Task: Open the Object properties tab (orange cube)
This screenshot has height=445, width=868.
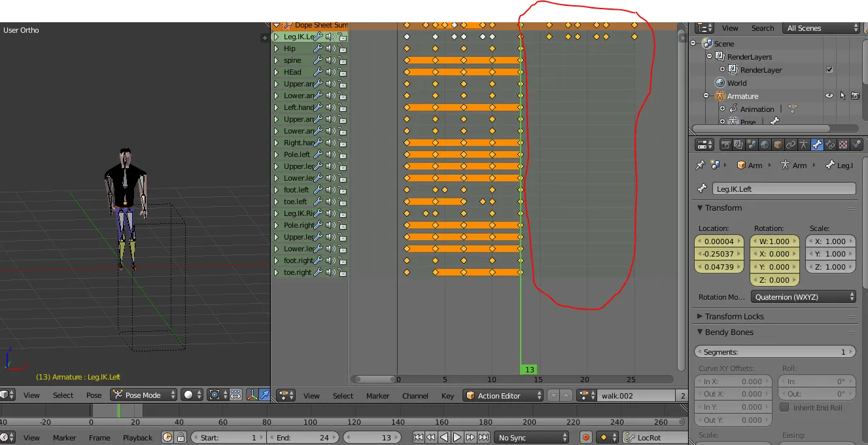Action: coord(778,145)
